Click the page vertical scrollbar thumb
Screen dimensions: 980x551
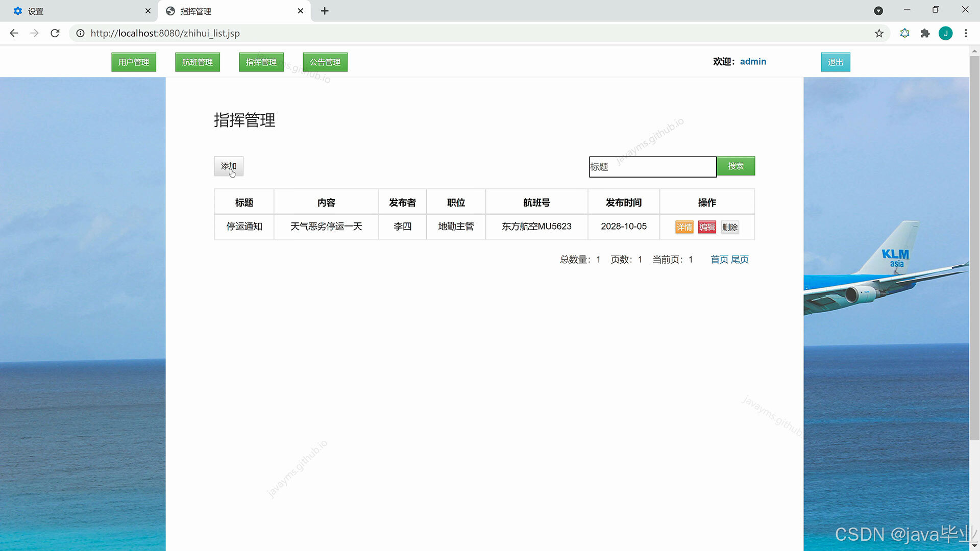[974, 248]
